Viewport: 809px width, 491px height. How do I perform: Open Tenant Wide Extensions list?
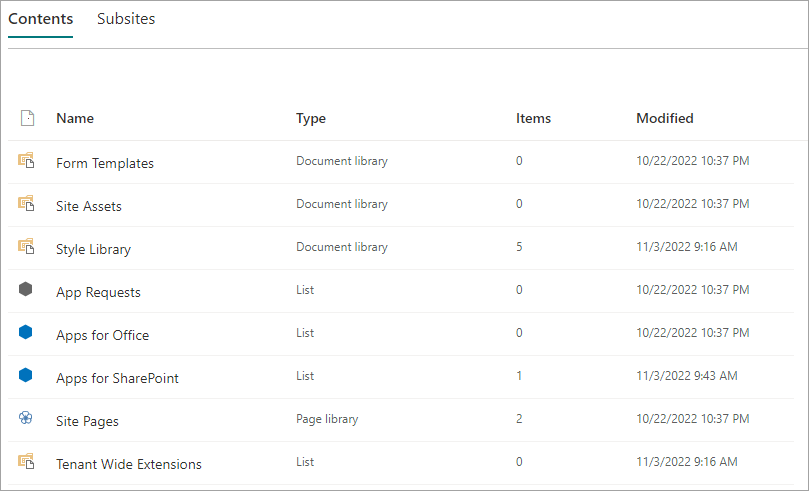tap(129, 464)
